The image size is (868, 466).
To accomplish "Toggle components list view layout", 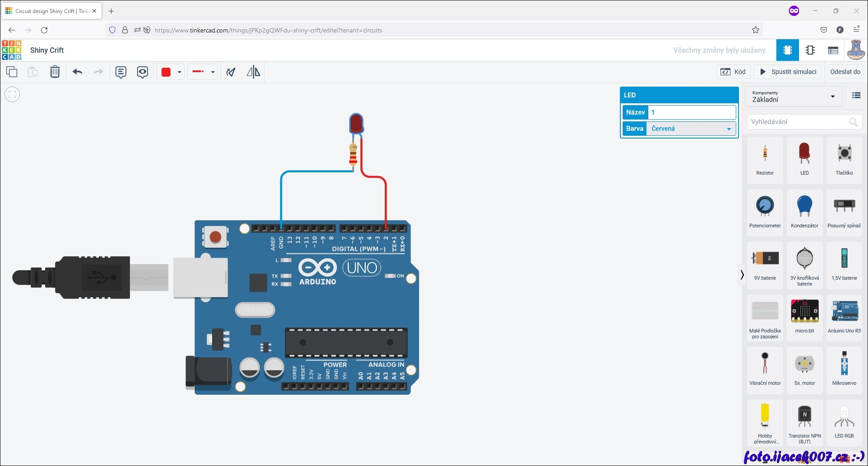I will tap(856, 95).
